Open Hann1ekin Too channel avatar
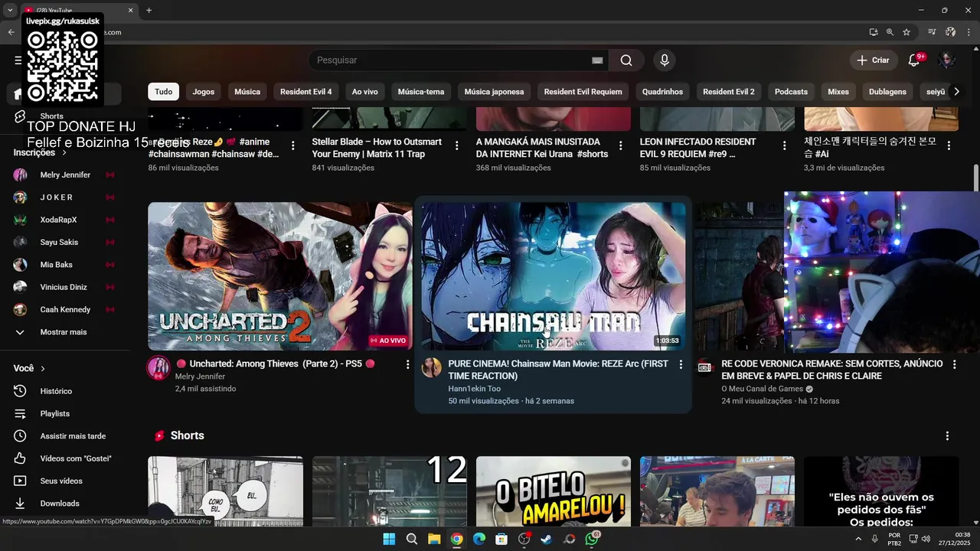The height and width of the screenshot is (551, 980). (x=432, y=367)
